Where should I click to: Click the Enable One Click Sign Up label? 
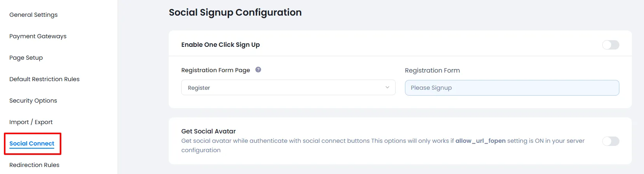(x=220, y=45)
